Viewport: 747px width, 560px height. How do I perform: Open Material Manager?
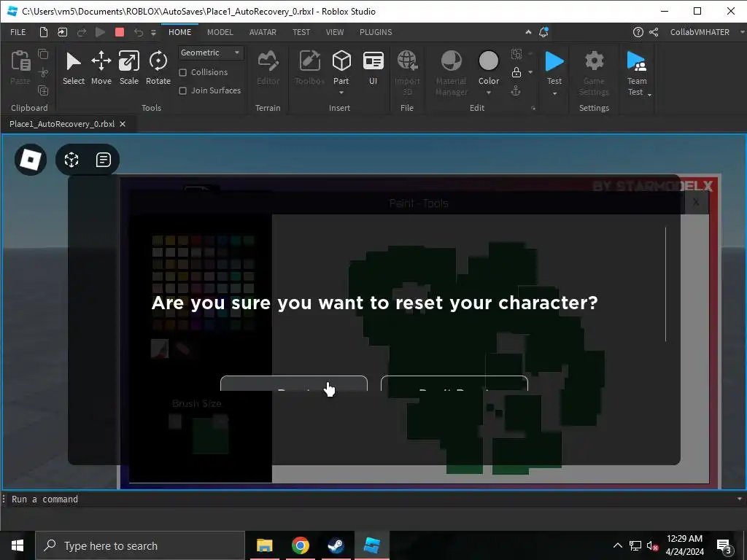click(x=451, y=73)
